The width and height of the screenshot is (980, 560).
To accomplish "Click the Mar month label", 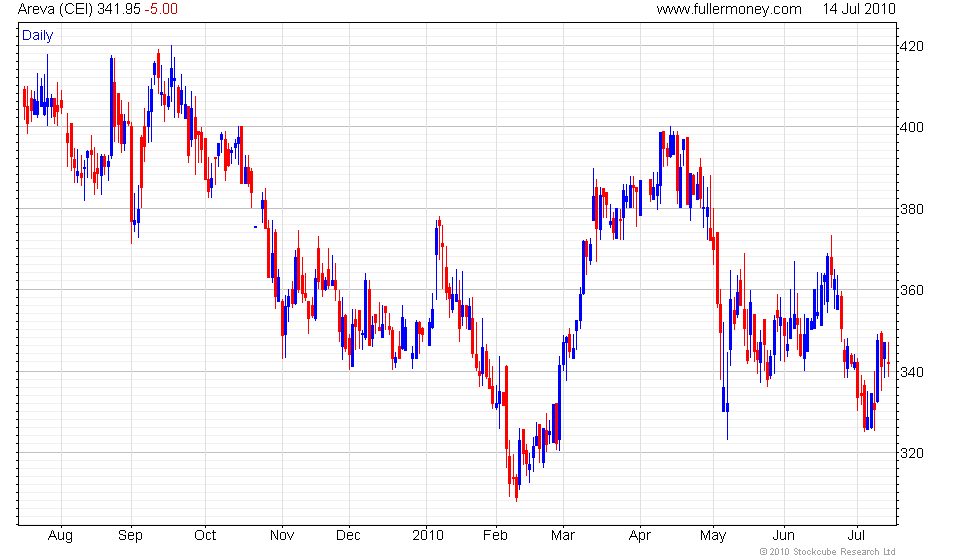I will coord(563,536).
